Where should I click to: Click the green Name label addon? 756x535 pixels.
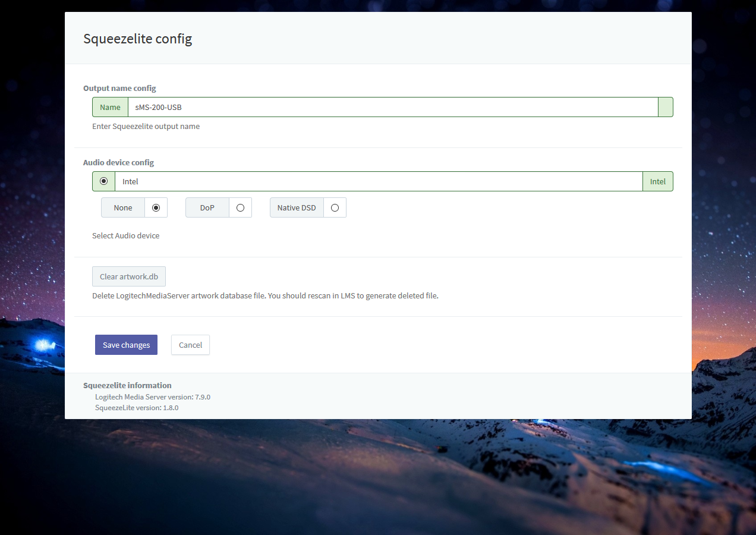point(110,107)
